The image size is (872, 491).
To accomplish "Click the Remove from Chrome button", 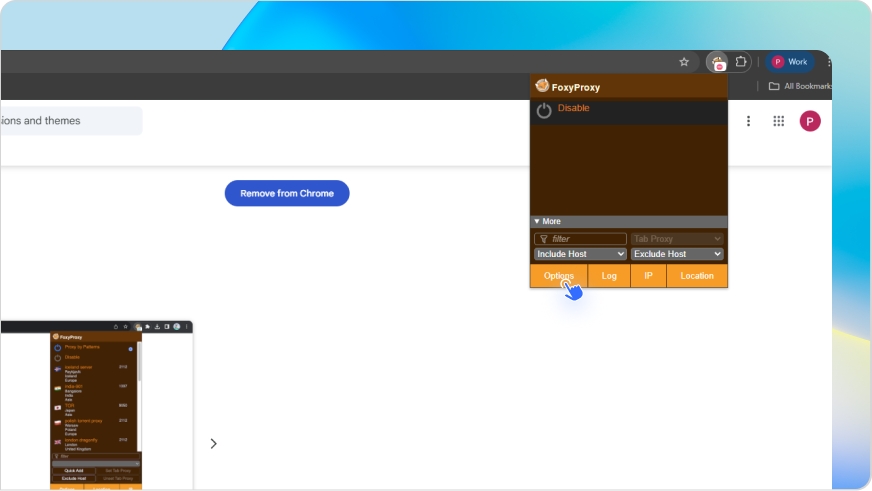I will point(287,193).
